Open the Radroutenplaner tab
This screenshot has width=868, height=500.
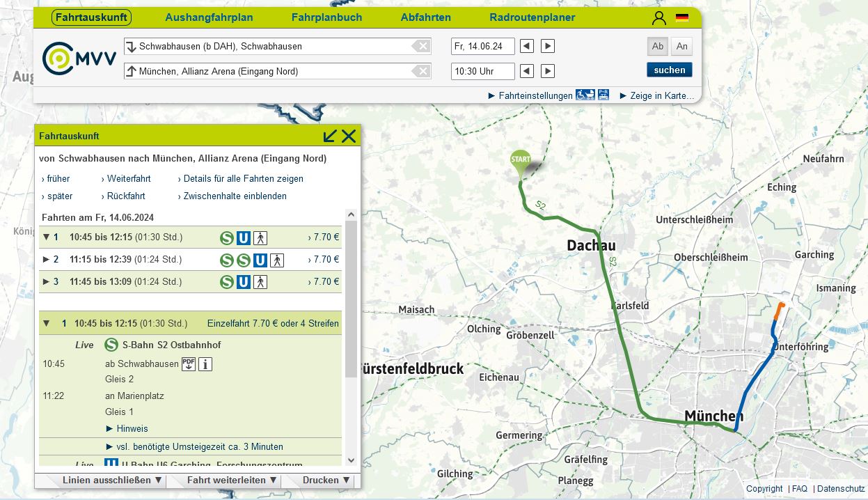pos(532,17)
